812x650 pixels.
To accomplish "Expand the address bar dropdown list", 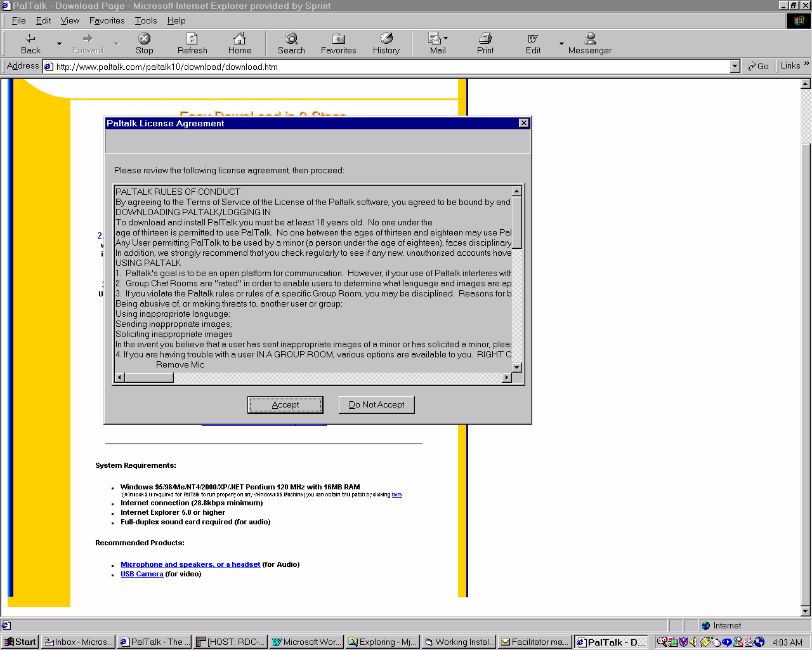I will pos(735,66).
